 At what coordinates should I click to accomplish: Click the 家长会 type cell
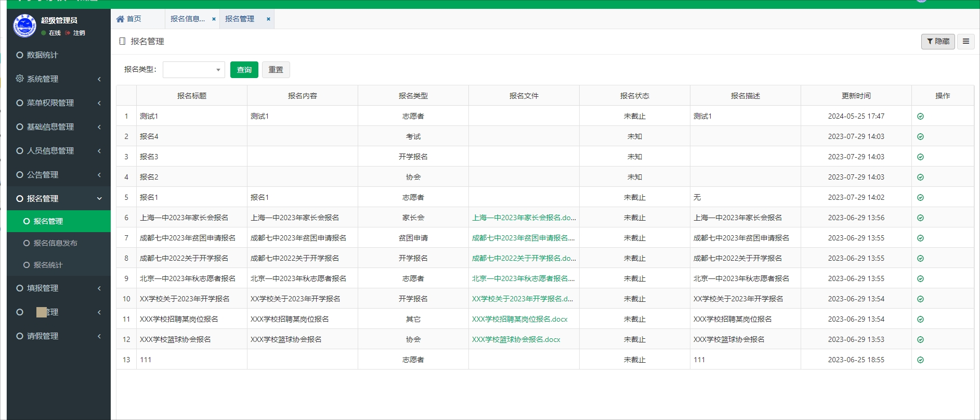[x=413, y=218]
